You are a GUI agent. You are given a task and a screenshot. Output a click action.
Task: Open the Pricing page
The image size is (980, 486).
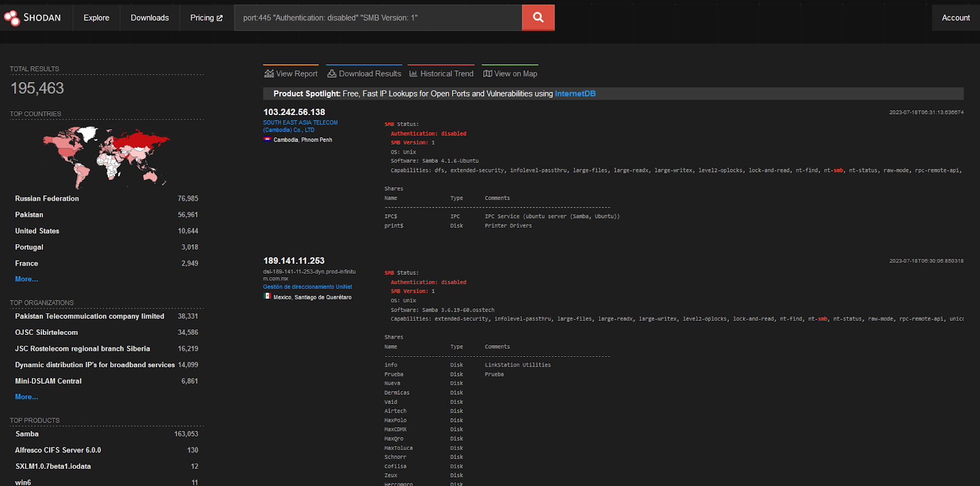point(206,18)
